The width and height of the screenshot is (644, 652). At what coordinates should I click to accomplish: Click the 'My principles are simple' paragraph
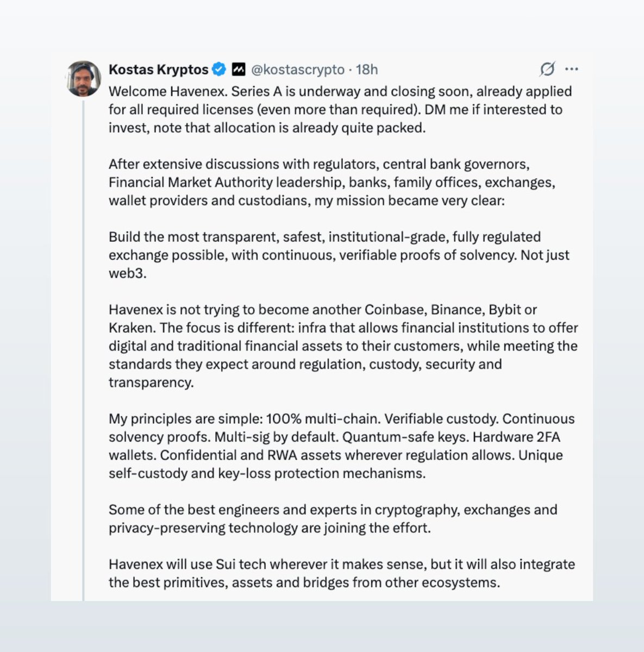[x=342, y=446]
